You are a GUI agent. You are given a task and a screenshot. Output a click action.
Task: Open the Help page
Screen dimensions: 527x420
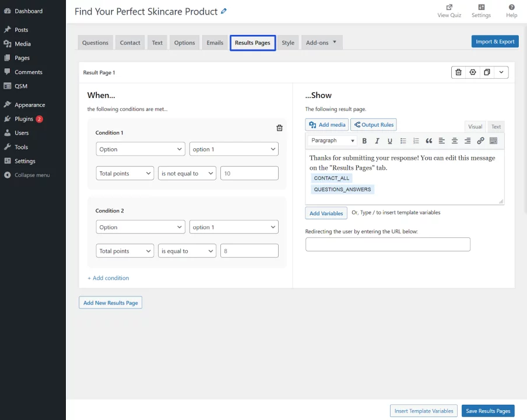coord(511,11)
